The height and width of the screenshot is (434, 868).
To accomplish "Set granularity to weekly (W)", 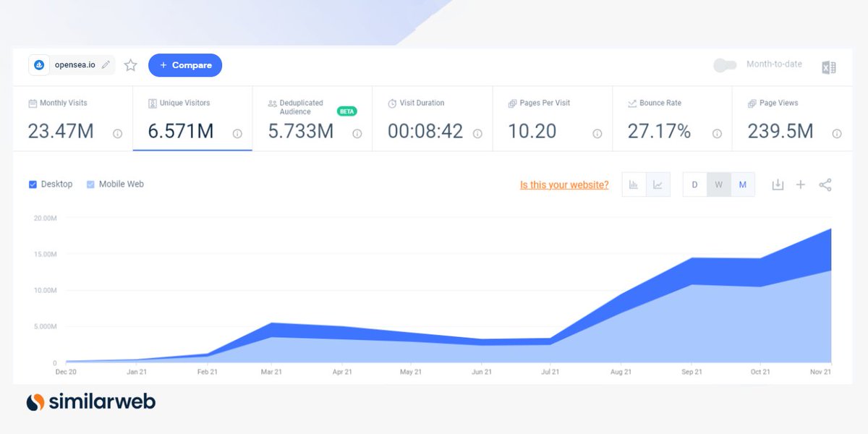I will point(718,184).
